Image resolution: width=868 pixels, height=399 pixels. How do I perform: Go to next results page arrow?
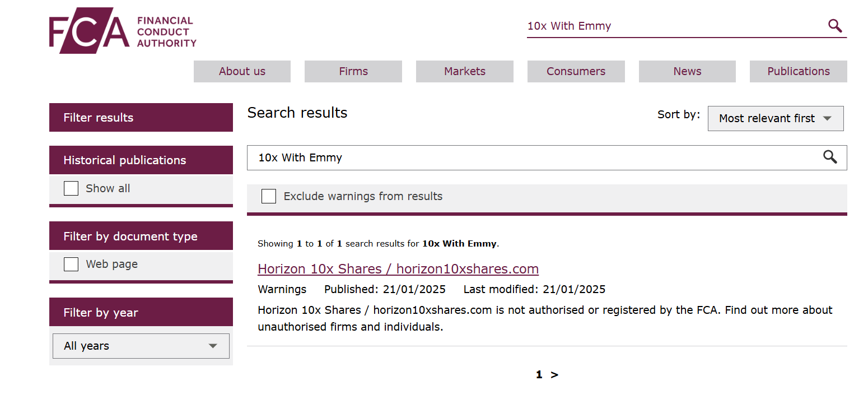pos(554,375)
